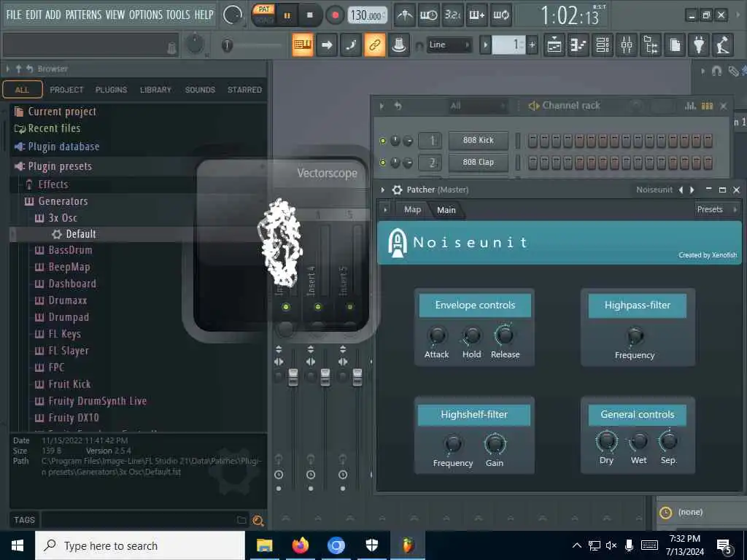Mute the 808 Kick channel LED
Viewport: 747px width, 560px height.
382,141
